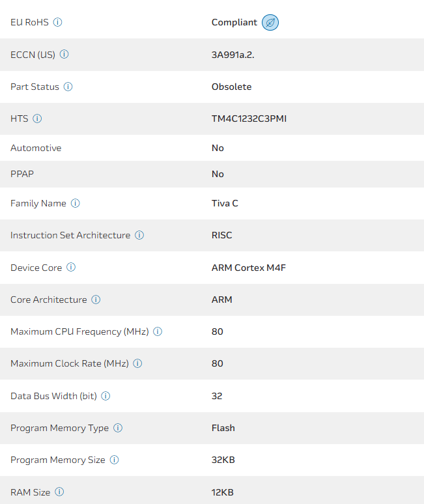Click the info icon beside EU RoHS
424x504 pixels.
[57, 22]
